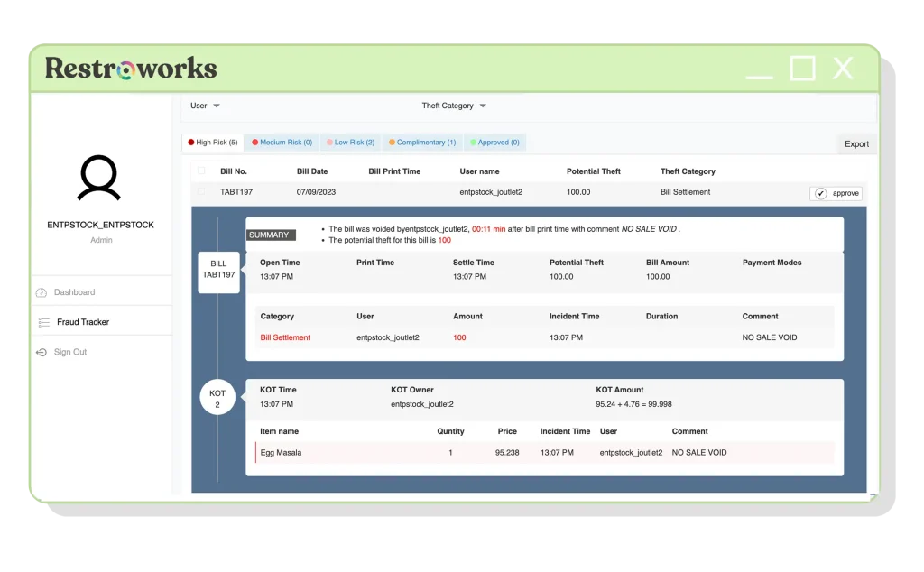Image resolution: width=924 pixels, height=572 pixels.
Task: Open the User dropdown
Action: [206, 106]
